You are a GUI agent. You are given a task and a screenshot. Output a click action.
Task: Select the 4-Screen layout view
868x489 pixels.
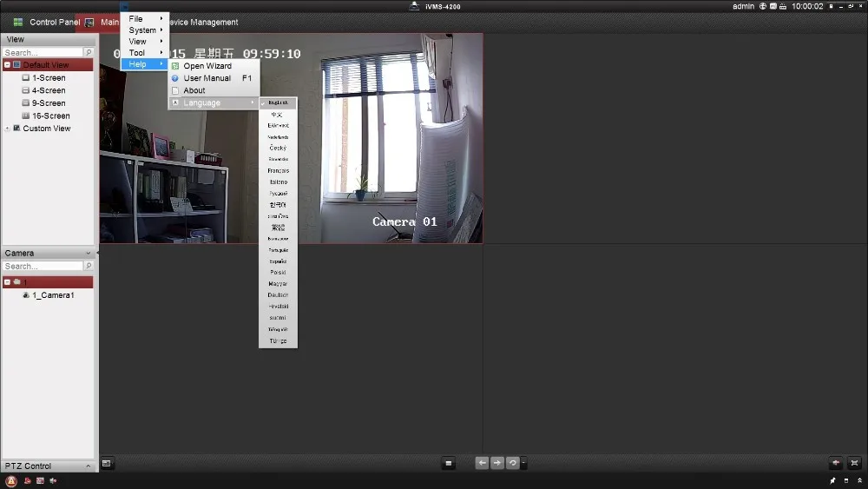(x=49, y=90)
